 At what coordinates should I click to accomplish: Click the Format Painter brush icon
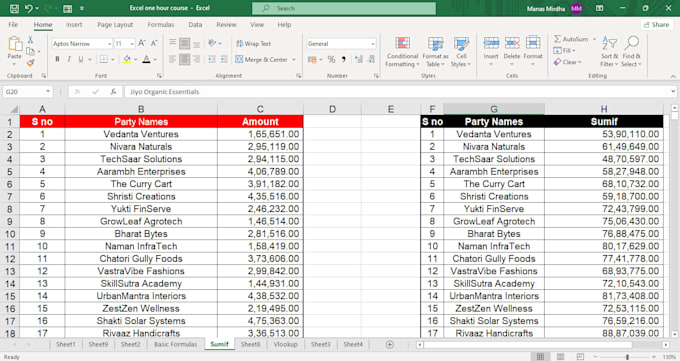(30, 63)
